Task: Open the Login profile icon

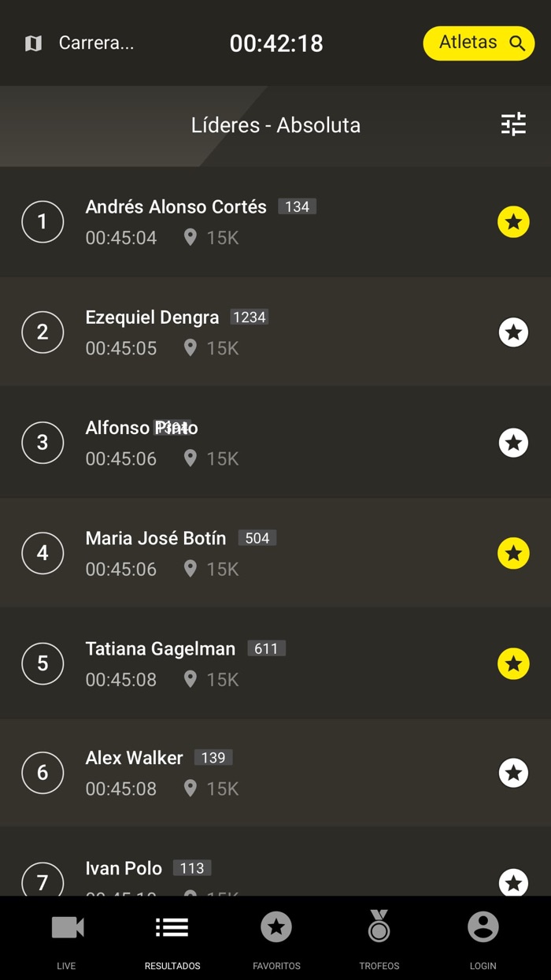Action: pyautogui.click(x=483, y=927)
